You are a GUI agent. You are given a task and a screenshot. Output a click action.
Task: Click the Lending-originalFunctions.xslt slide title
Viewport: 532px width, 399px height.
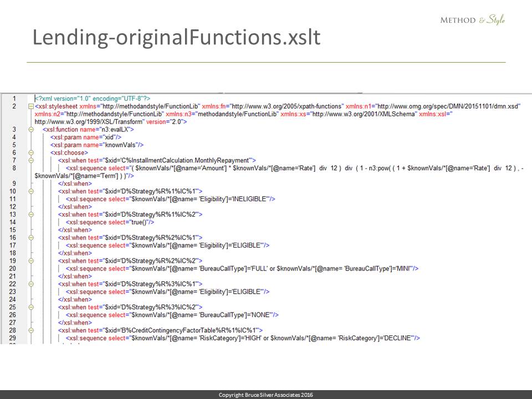pyautogui.click(x=176, y=37)
